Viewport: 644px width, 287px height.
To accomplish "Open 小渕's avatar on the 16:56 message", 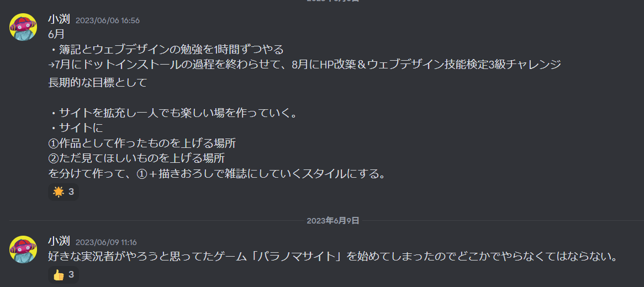I will click(23, 27).
